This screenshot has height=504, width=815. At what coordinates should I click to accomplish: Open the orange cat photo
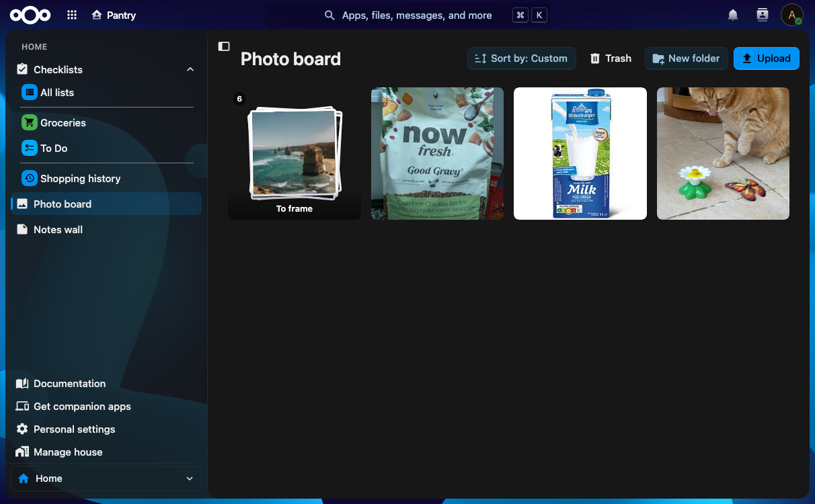(723, 153)
